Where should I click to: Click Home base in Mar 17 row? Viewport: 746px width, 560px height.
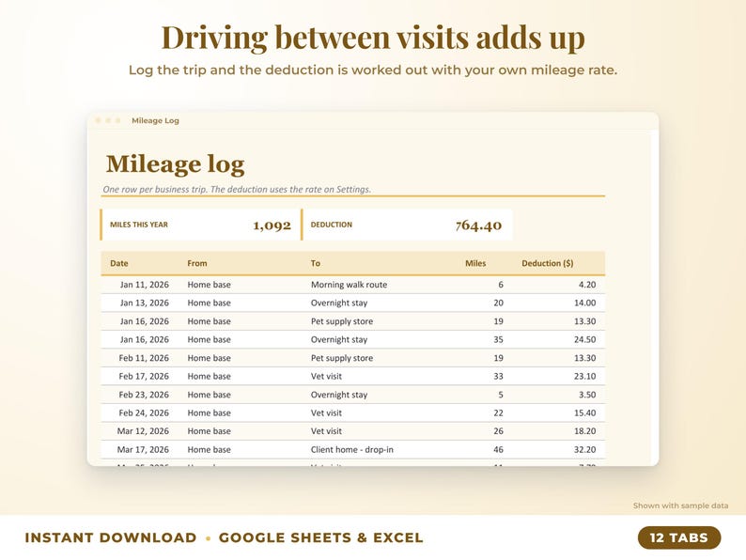(x=209, y=450)
